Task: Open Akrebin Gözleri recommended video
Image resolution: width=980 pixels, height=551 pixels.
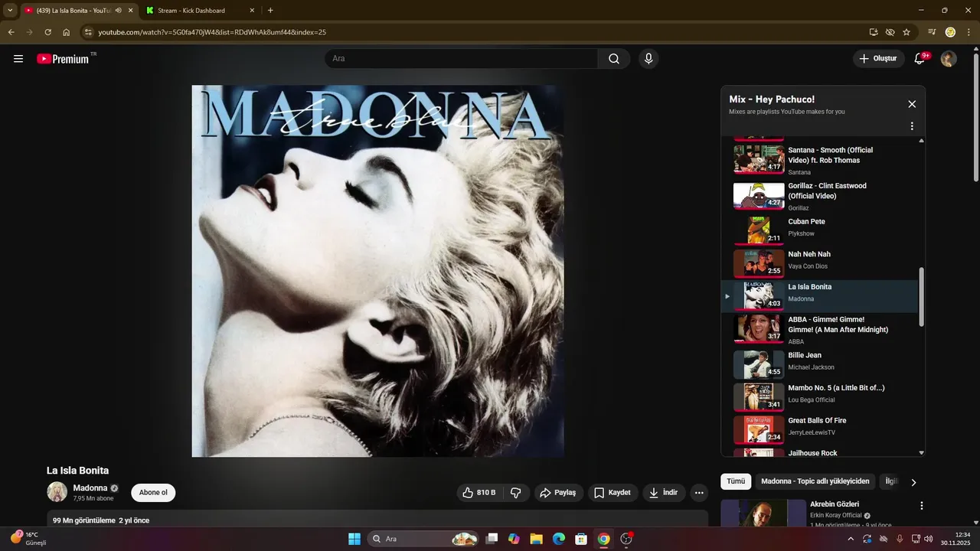Action: (x=835, y=504)
